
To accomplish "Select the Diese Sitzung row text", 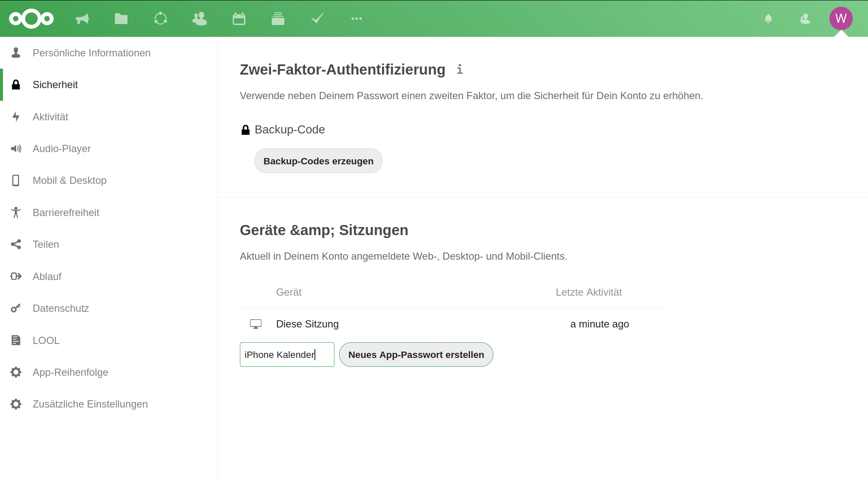I will [x=307, y=324].
